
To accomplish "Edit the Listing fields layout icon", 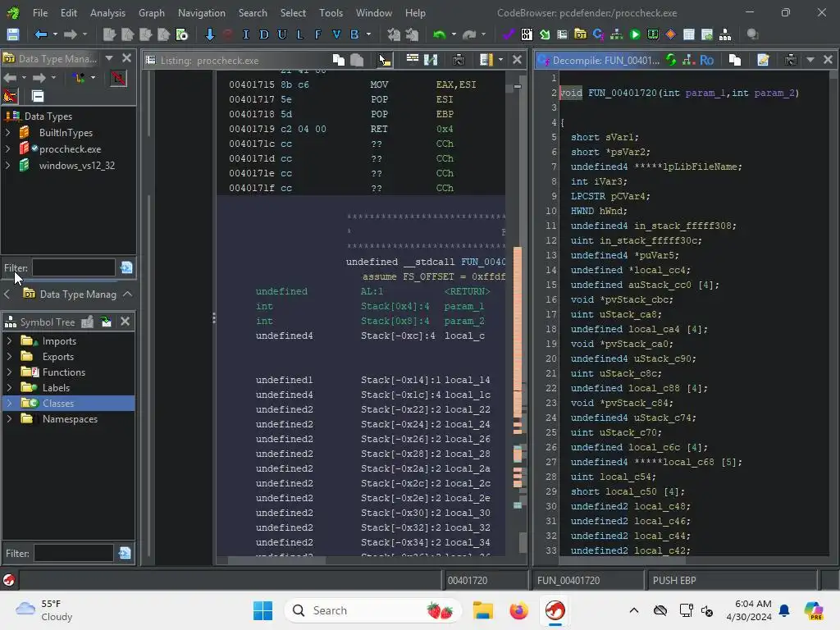I will click(x=412, y=59).
